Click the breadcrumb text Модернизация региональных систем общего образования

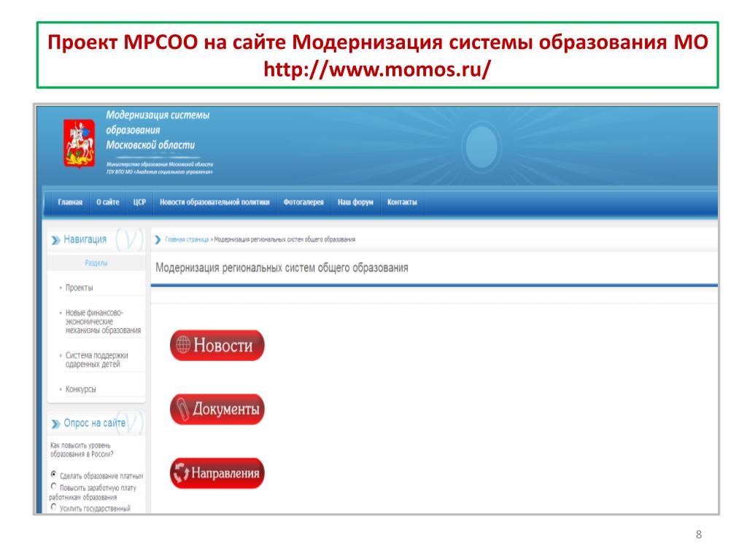pos(285,239)
